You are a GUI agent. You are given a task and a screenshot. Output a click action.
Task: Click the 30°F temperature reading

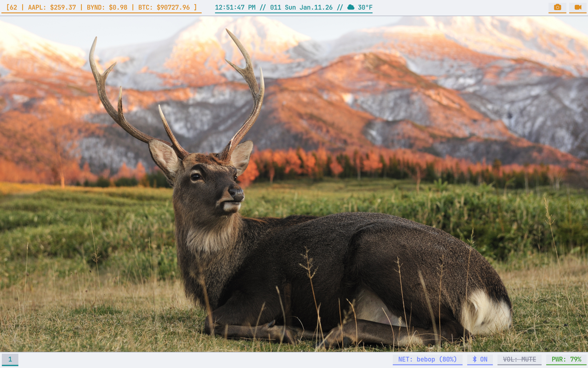(x=365, y=7)
